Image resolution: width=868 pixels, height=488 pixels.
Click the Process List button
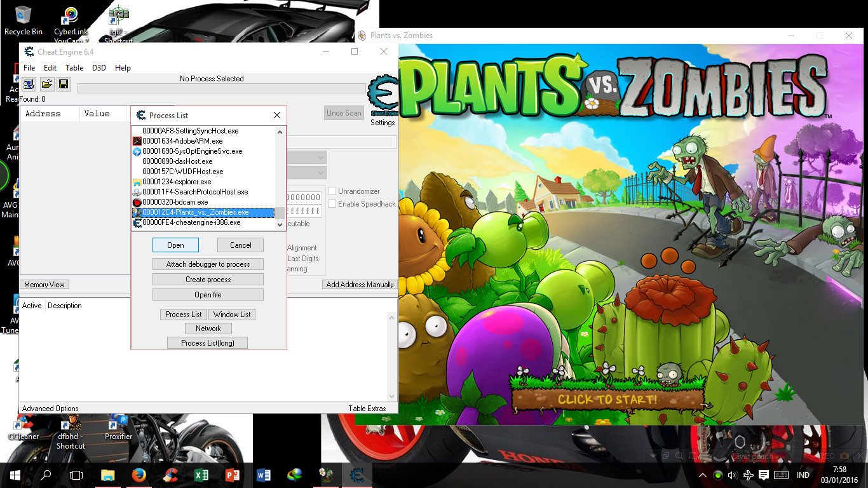[183, 315]
